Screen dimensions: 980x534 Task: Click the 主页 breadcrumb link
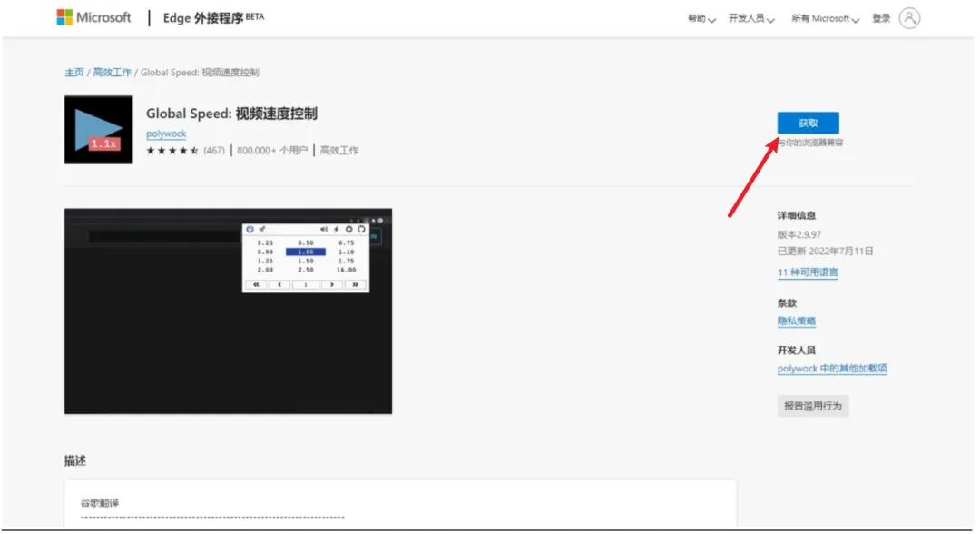(x=74, y=73)
